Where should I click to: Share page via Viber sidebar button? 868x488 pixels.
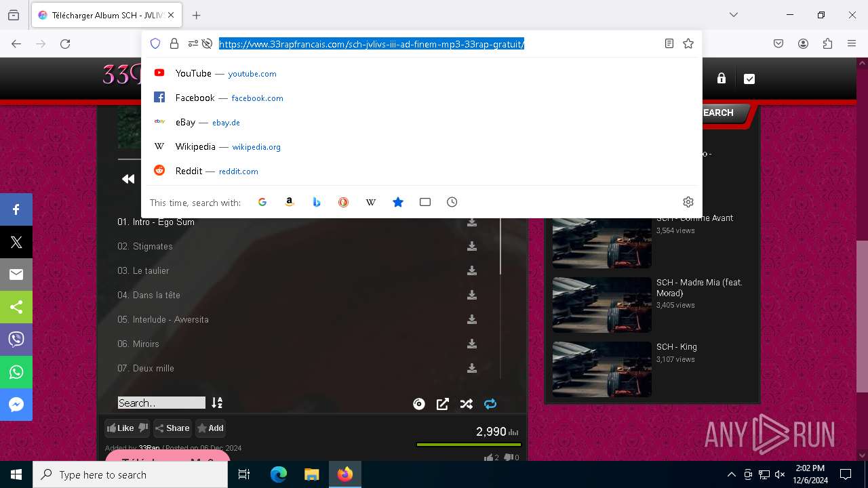pyautogui.click(x=16, y=340)
